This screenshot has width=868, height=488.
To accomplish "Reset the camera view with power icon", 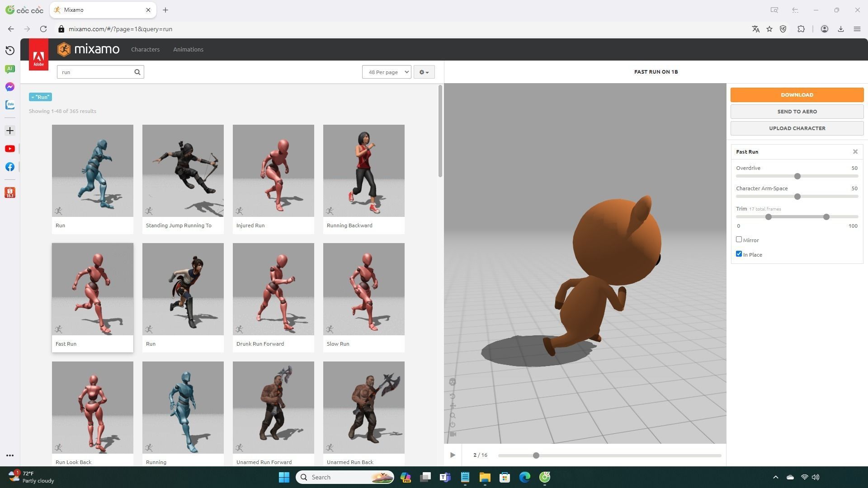I will coord(453,425).
